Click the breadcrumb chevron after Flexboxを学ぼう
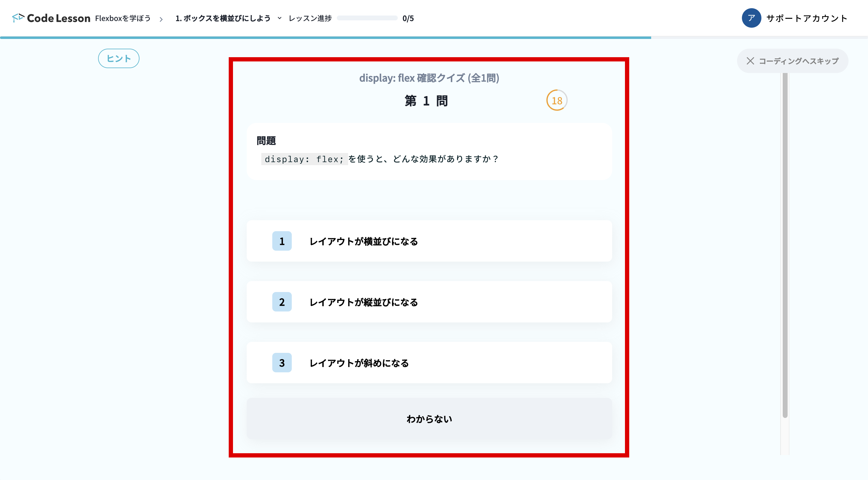Screen dimensions: 868x480 point(163,19)
